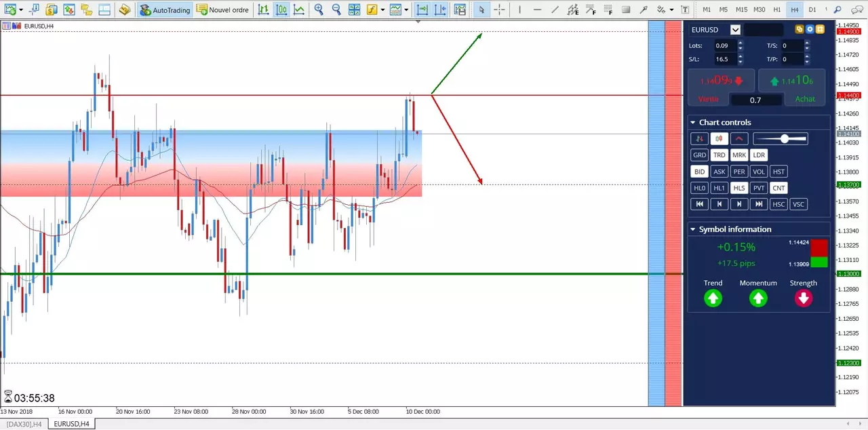The width and height of the screenshot is (868, 430).
Task: Switch to H1 timeframe
Action: click(x=777, y=9)
